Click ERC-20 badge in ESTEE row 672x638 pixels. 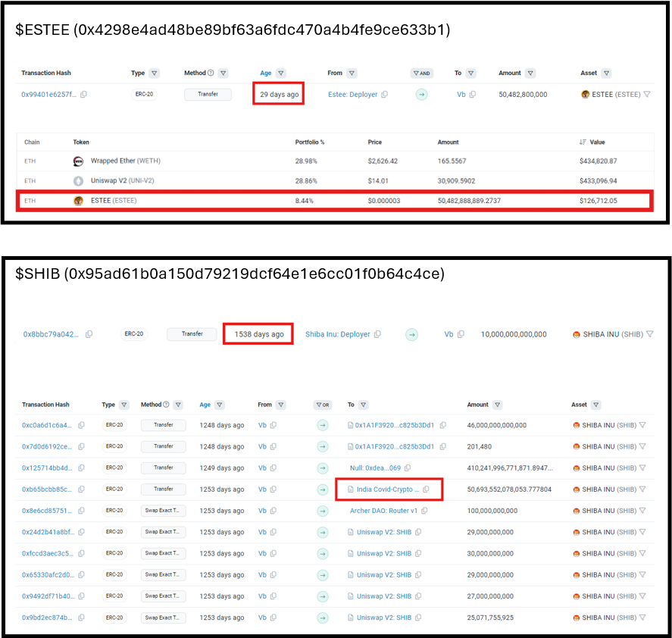(144, 94)
